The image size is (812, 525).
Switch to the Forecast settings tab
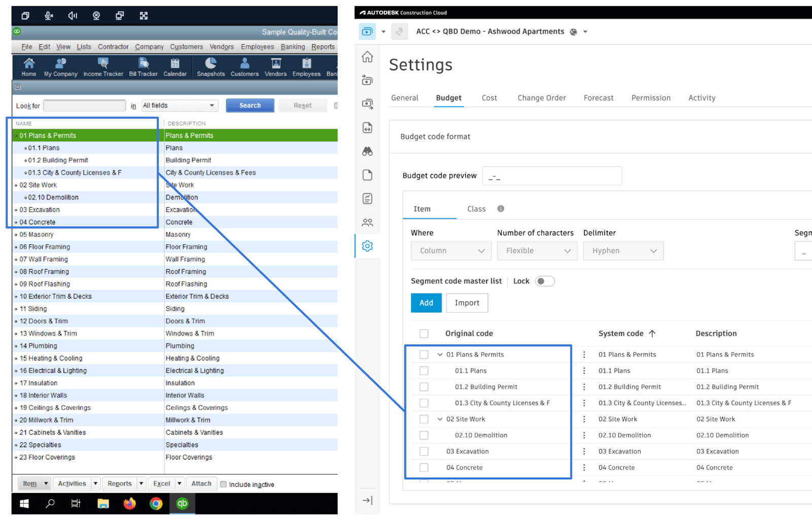point(598,97)
